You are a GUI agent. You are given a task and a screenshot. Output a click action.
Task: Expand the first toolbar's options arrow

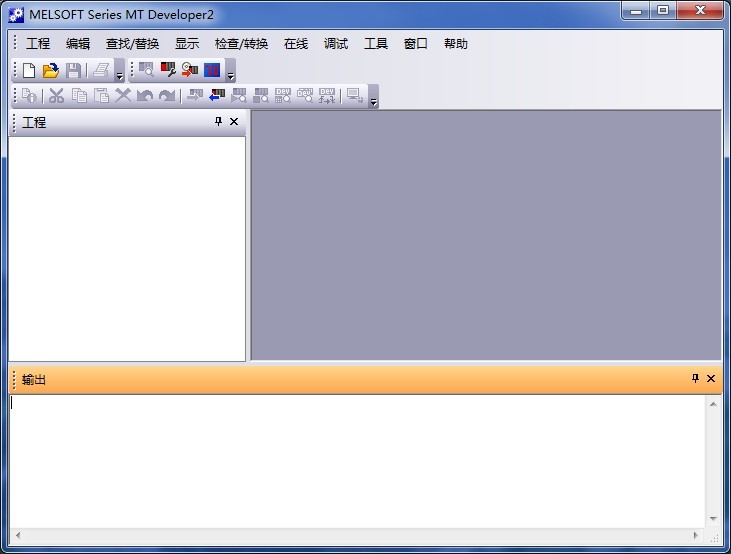tap(119, 76)
